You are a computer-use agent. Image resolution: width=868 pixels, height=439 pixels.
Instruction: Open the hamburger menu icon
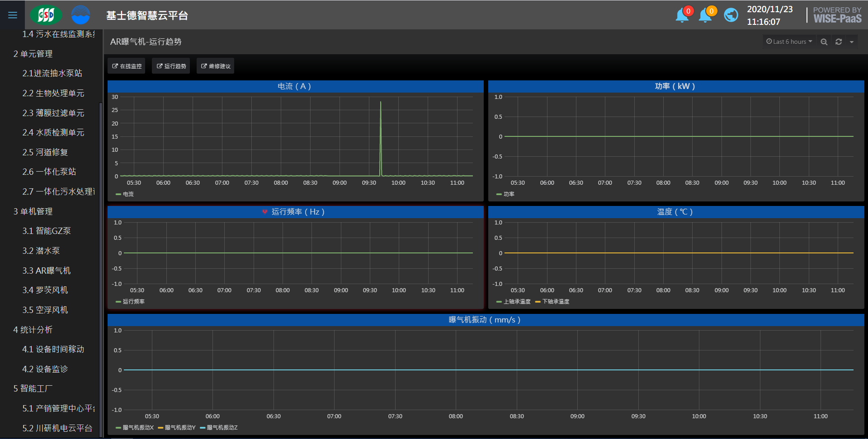coord(13,15)
